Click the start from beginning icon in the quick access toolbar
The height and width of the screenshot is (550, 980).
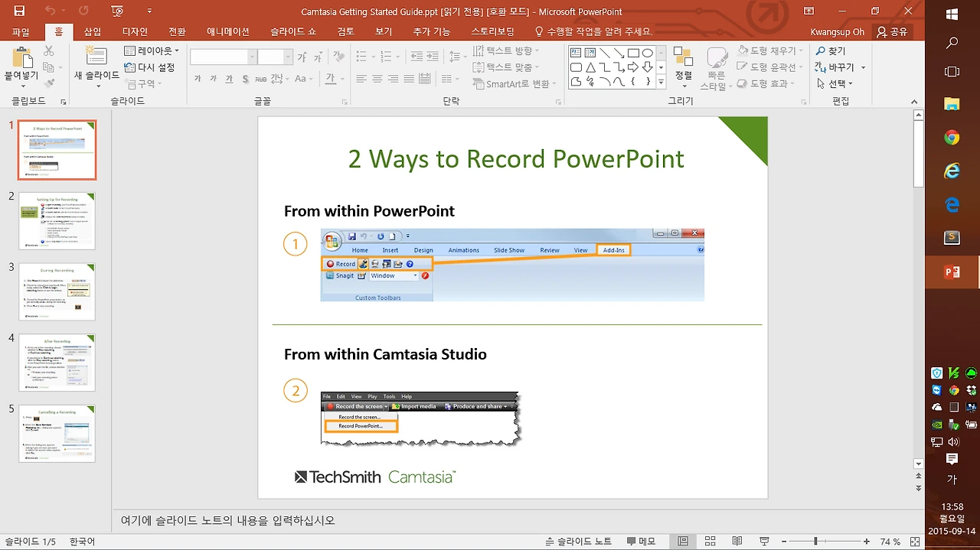click(x=117, y=11)
